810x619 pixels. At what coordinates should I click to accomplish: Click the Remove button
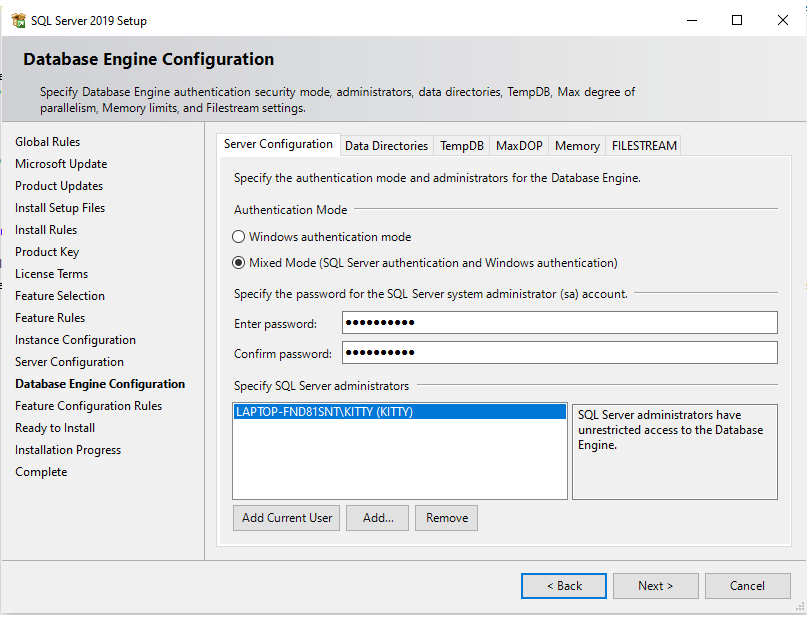tap(447, 518)
